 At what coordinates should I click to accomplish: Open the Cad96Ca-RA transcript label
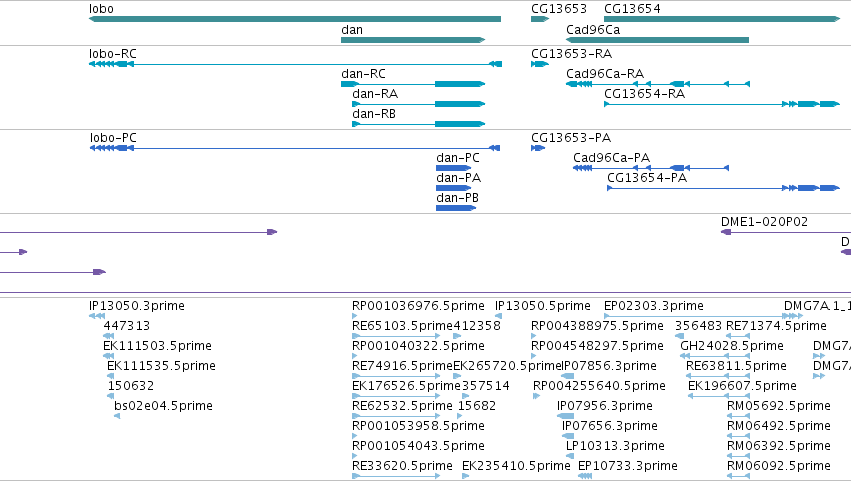coord(605,74)
